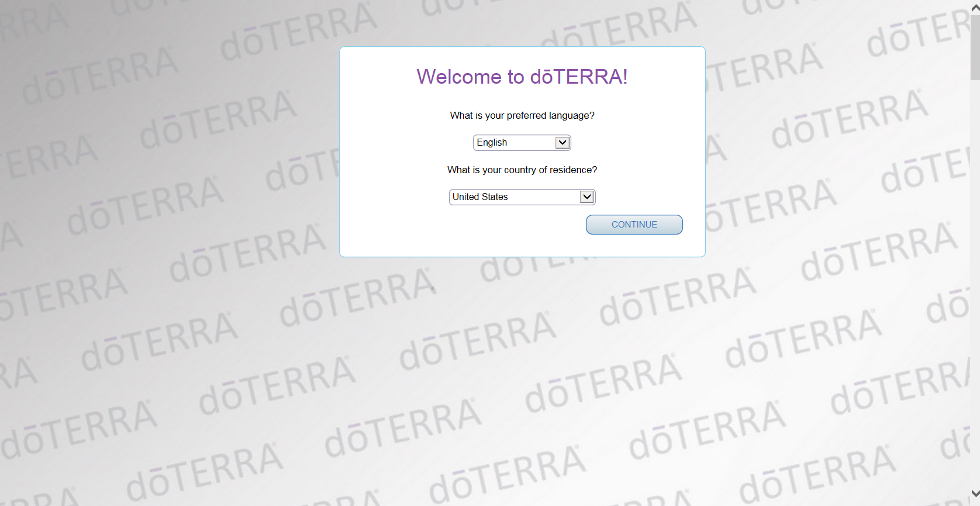Expand the country of residence dropdown arrow
This screenshot has width=980, height=506.
coord(586,197)
